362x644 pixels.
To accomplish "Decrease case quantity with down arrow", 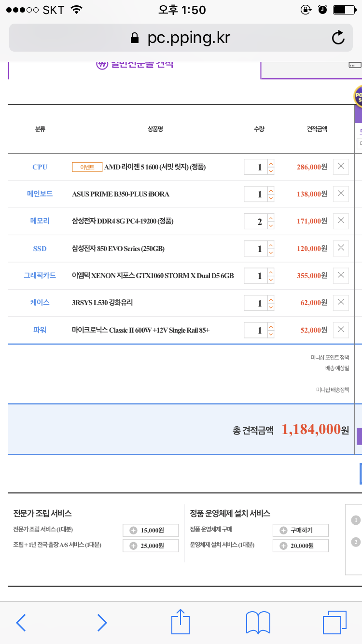I will tap(271, 307).
